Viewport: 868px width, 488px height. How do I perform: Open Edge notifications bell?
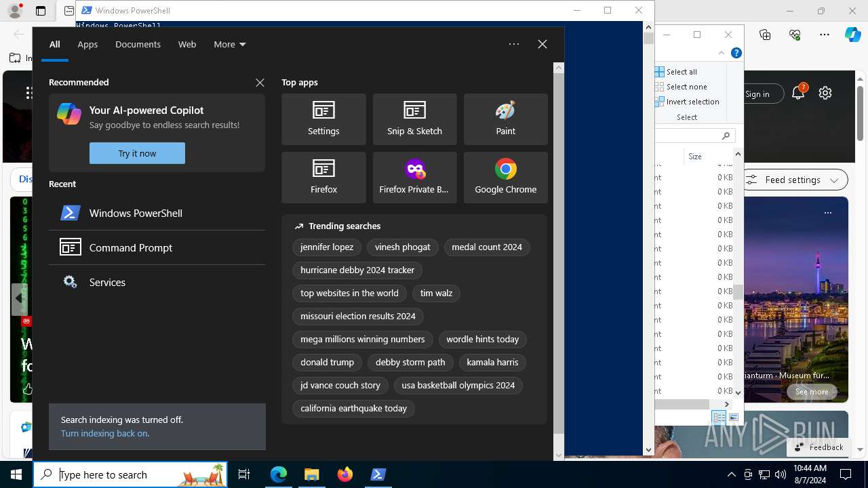pos(798,94)
